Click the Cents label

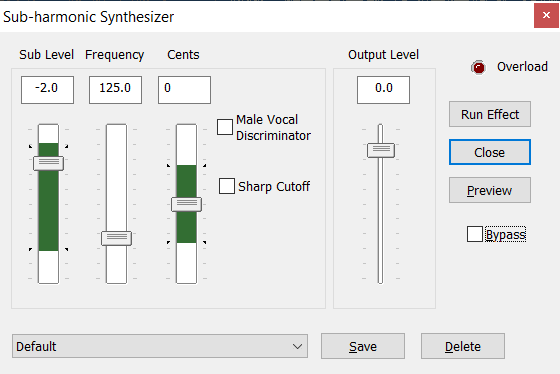(x=183, y=55)
